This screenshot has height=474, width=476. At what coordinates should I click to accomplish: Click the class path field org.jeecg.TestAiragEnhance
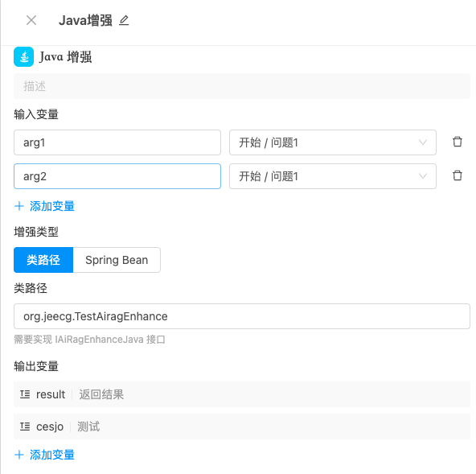242,316
